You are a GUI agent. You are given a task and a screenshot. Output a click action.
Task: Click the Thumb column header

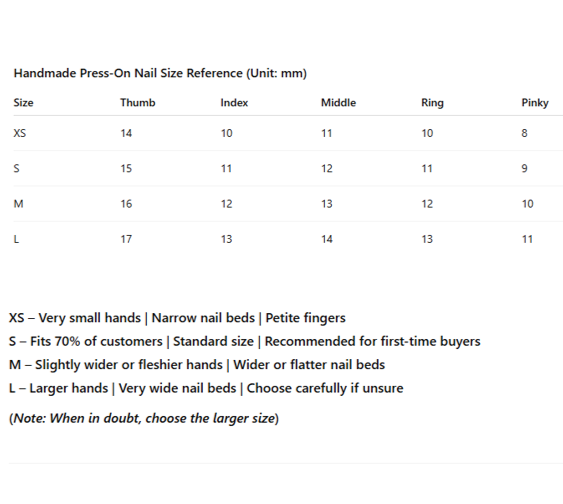pyautogui.click(x=138, y=103)
